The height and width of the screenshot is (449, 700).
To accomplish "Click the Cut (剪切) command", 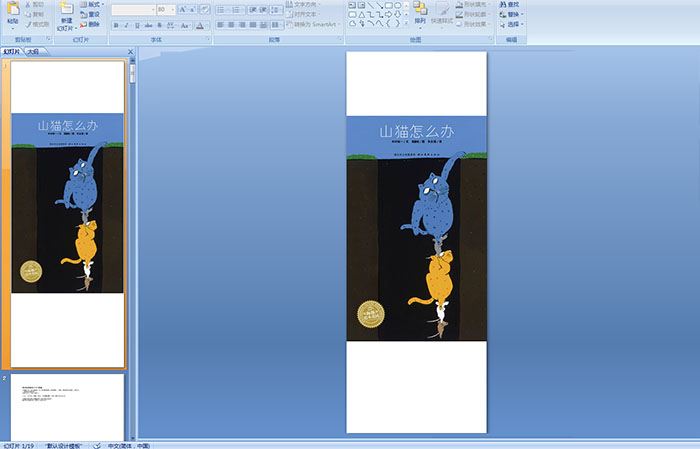I will tap(35, 4).
